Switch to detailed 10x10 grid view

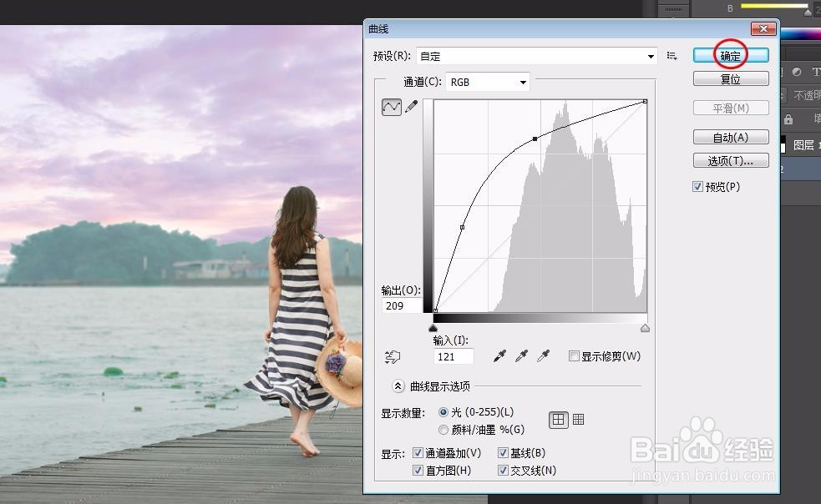point(578,419)
